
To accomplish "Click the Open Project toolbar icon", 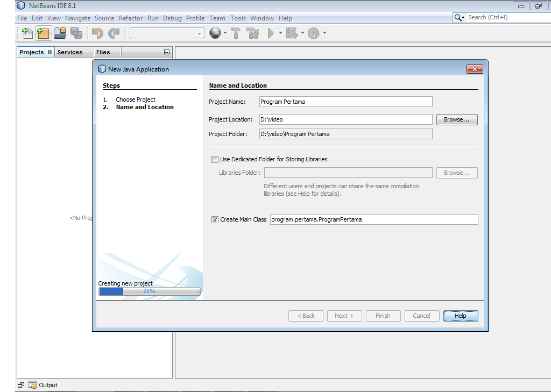I will click(x=60, y=33).
